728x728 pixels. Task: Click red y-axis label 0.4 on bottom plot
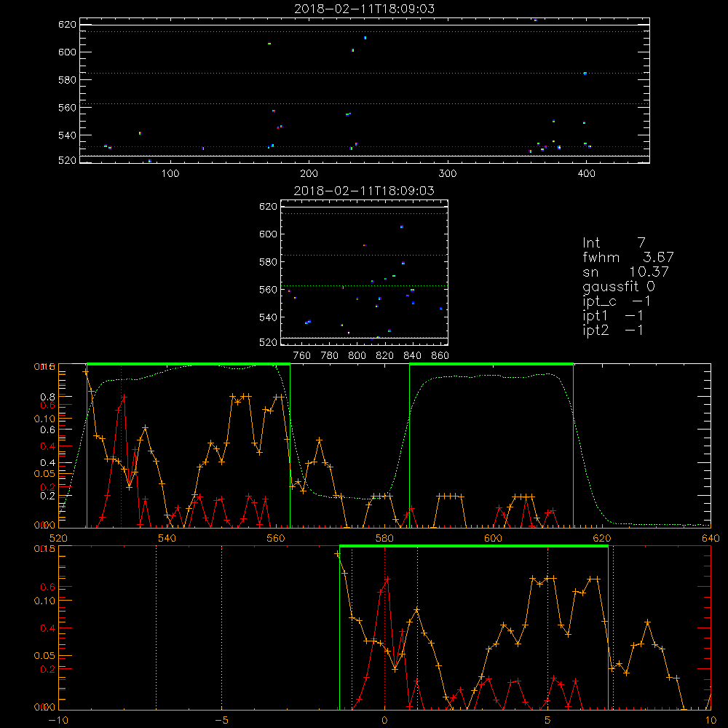48,629
